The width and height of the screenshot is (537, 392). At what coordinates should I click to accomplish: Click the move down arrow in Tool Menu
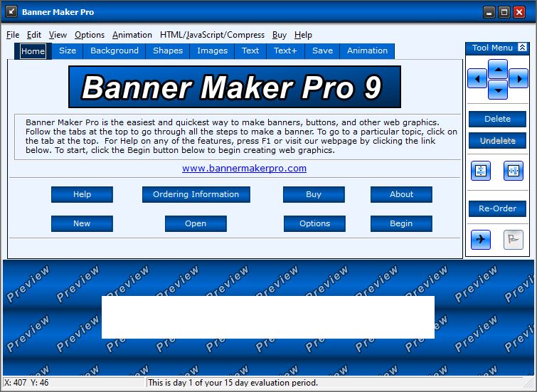coord(498,90)
